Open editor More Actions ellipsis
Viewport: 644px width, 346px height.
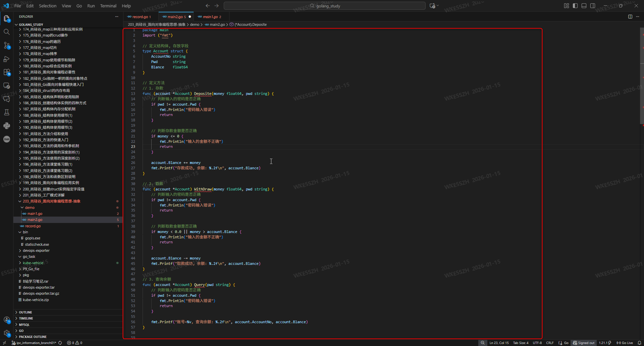[x=638, y=16]
